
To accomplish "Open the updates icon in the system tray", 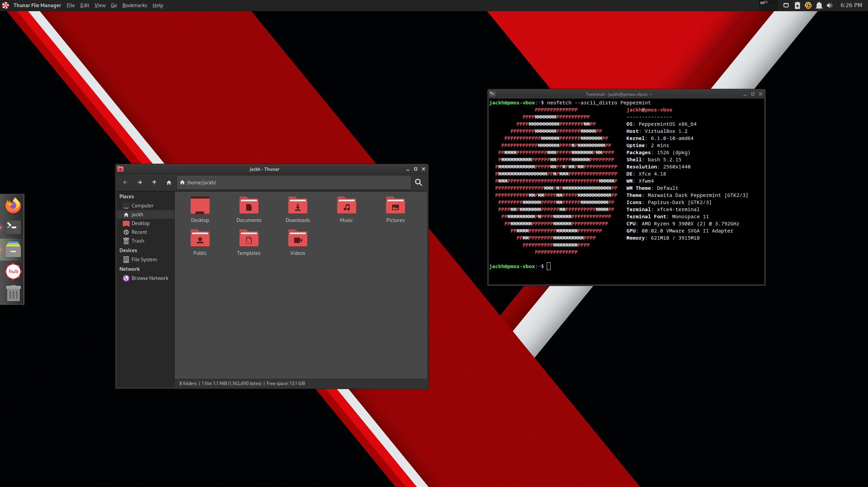I will coord(808,5).
